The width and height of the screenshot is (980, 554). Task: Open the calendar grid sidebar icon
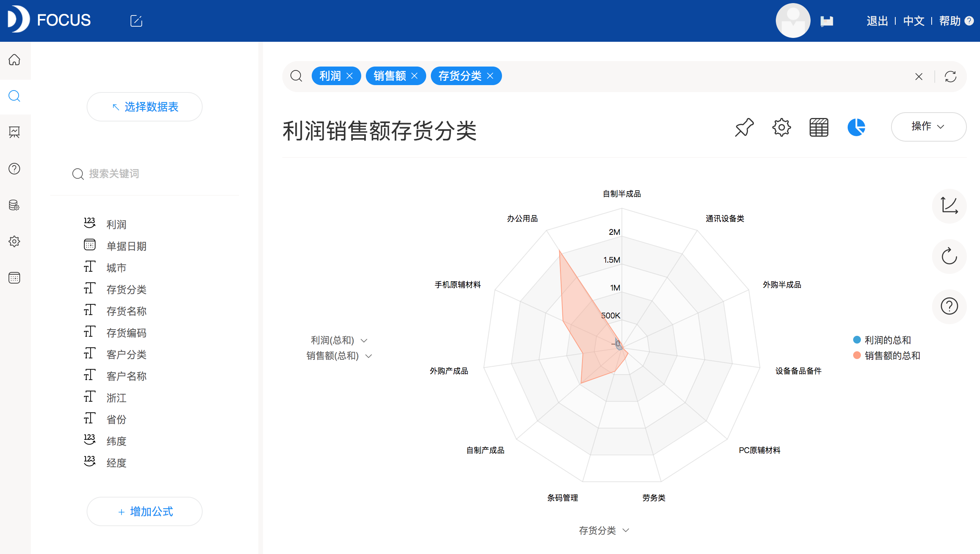coord(14,278)
